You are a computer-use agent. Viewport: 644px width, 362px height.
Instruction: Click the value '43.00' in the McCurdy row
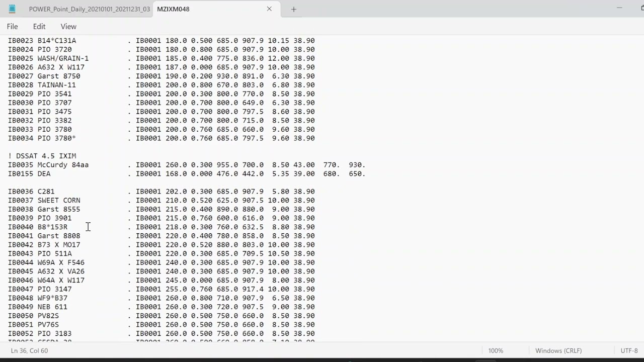pos(304,165)
